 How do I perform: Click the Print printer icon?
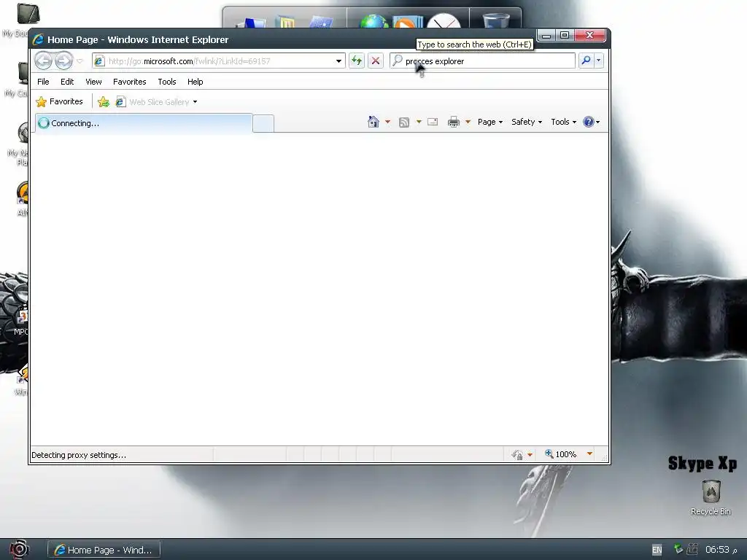click(454, 122)
